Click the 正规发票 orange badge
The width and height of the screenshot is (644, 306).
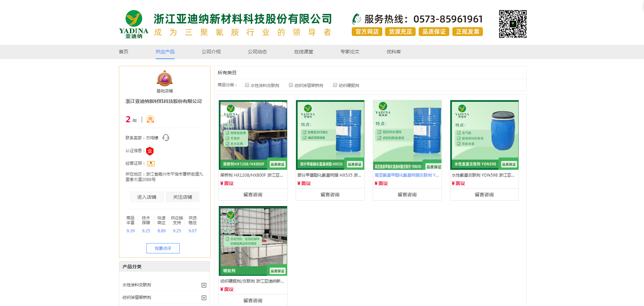[468, 32]
